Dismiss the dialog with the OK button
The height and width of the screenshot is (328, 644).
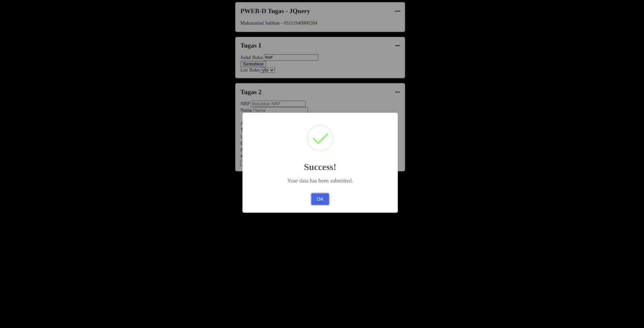[x=320, y=199]
